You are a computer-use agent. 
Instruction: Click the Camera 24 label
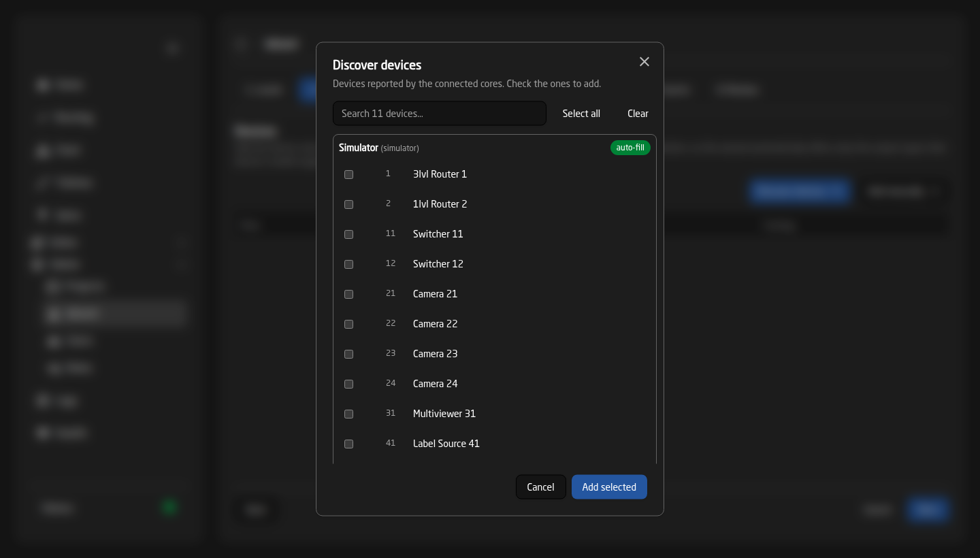[435, 384]
